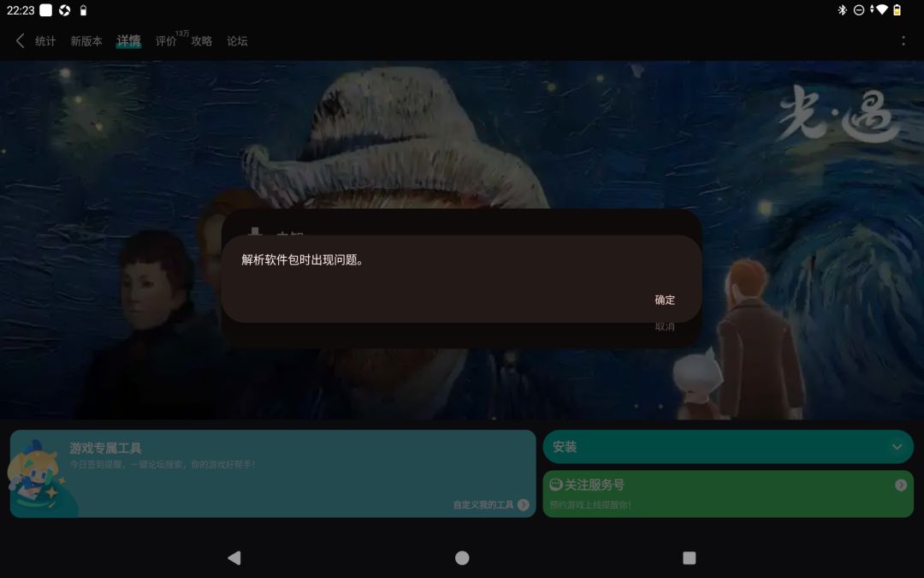Tap the dimmed 取消 cancel button
Image resolution: width=924 pixels, height=578 pixels.
(x=665, y=327)
